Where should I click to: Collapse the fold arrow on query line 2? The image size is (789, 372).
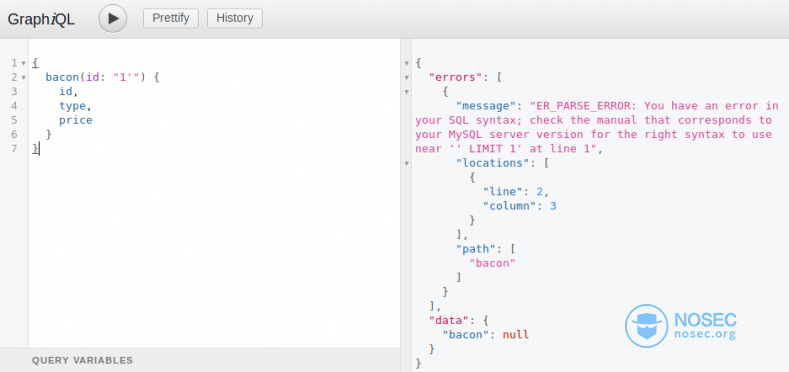click(x=23, y=78)
